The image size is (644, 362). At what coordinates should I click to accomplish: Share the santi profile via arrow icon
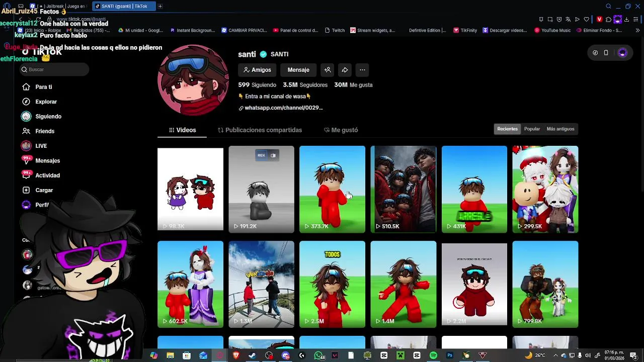click(x=345, y=70)
